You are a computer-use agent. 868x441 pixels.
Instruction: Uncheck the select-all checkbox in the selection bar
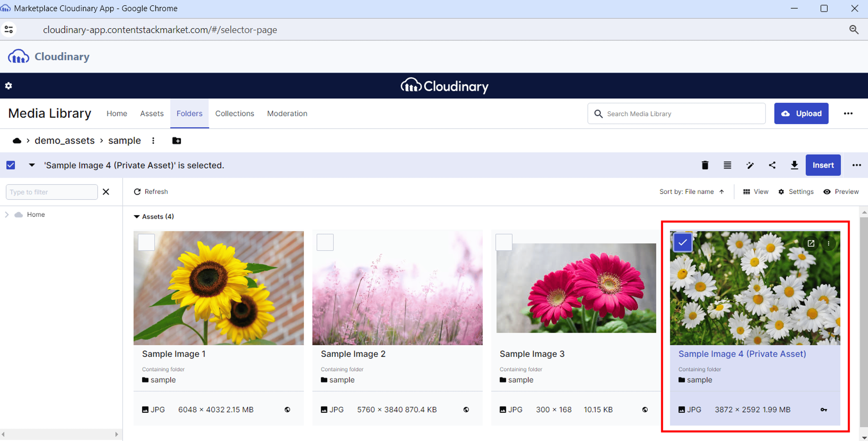point(11,165)
